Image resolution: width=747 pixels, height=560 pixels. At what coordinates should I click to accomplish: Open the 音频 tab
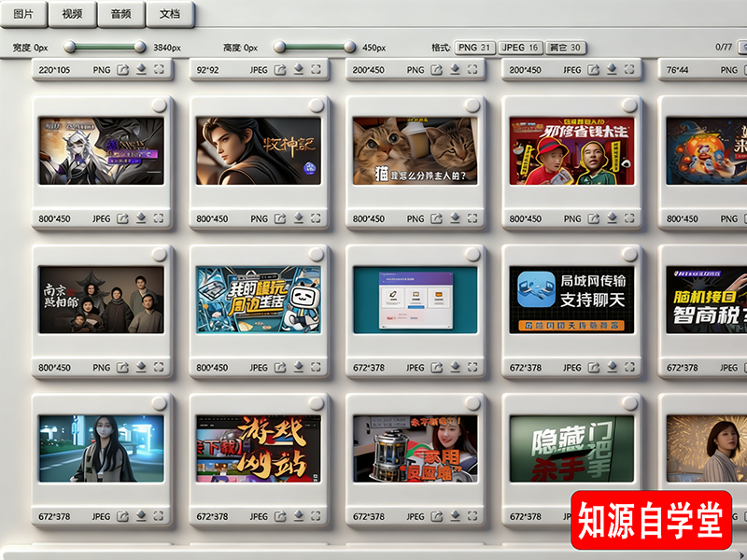[120, 14]
